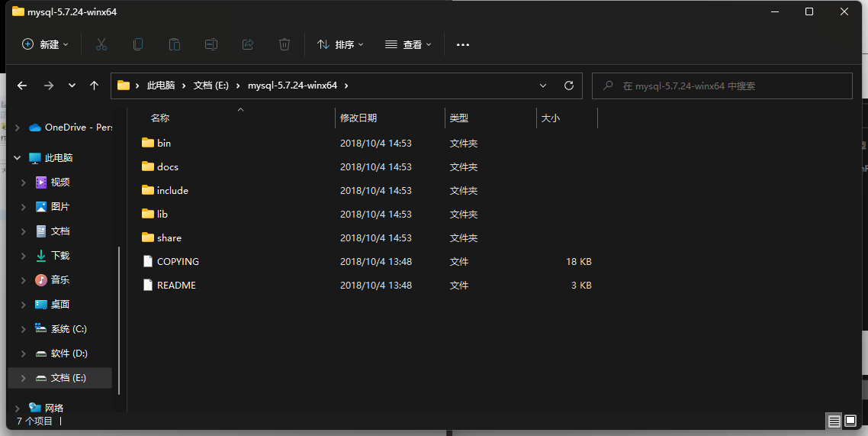The width and height of the screenshot is (868, 436).
Task: Expand the 下载 tree node
Action: 23,255
